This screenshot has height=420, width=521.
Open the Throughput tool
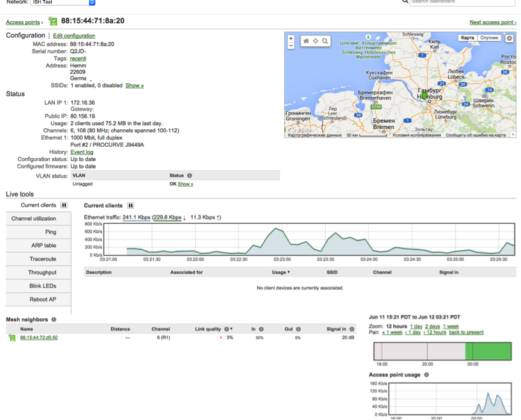[x=39, y=272]
